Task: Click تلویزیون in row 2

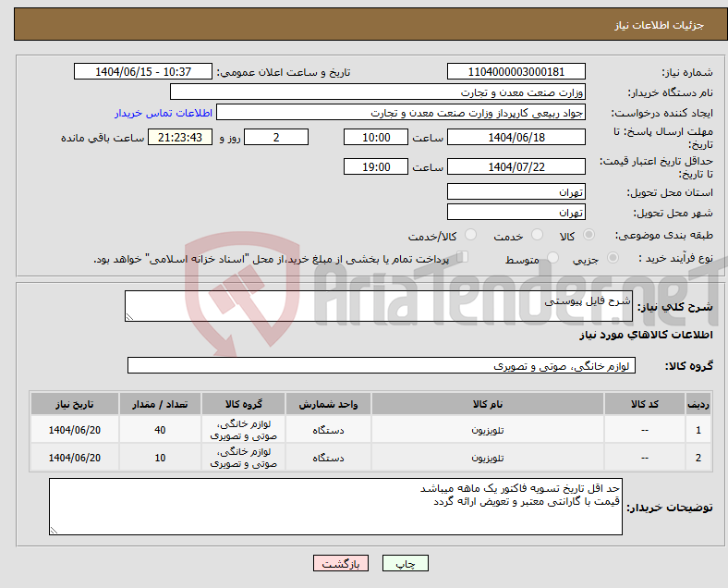Action: (488, 458)
